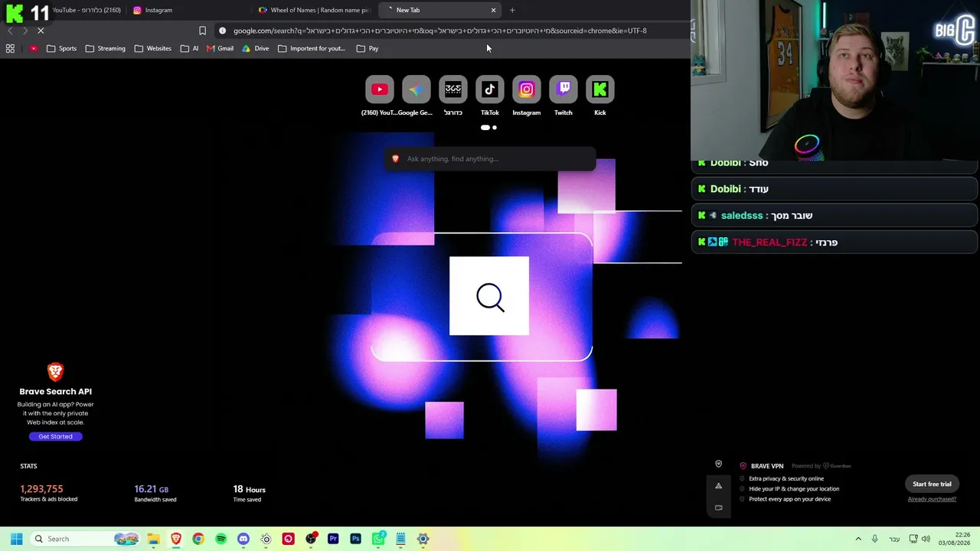Open Photoshop from the taskbar
The width and height of the screenshot is (980, 551).
click(355, 539)
